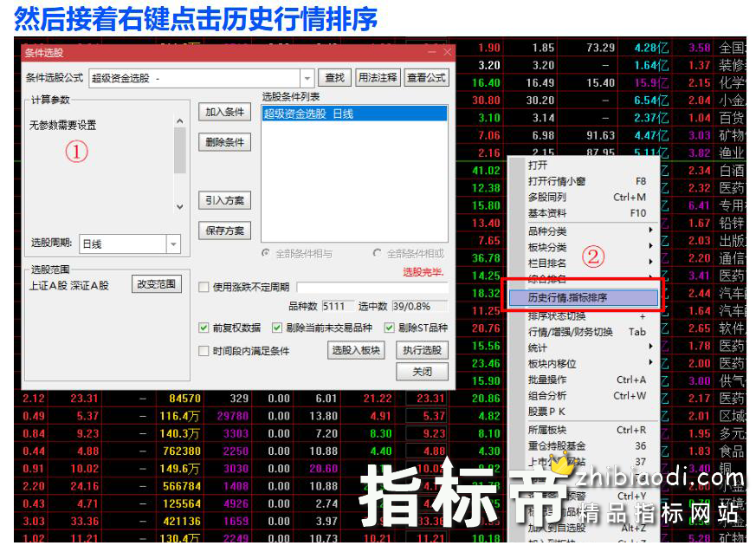756x552 pixels.
Task: Click 执行选股 button
Action: coord(422,350)
